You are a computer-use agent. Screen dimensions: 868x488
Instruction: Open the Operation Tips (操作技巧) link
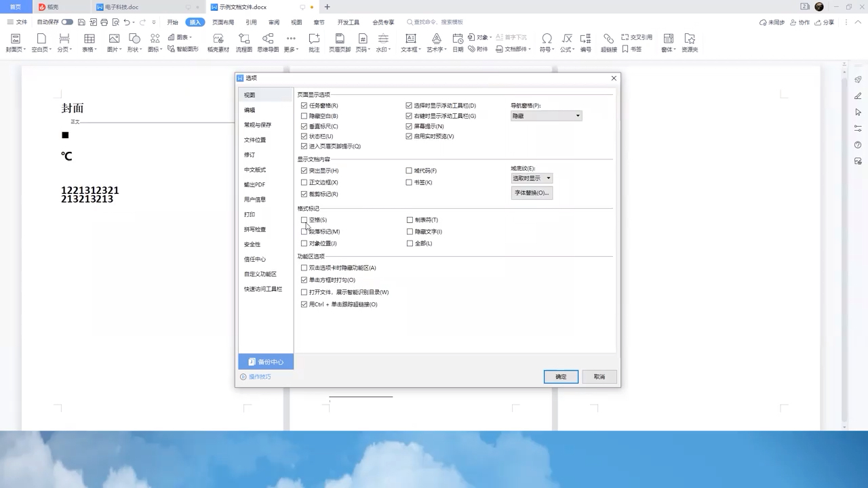coord(256,377)
